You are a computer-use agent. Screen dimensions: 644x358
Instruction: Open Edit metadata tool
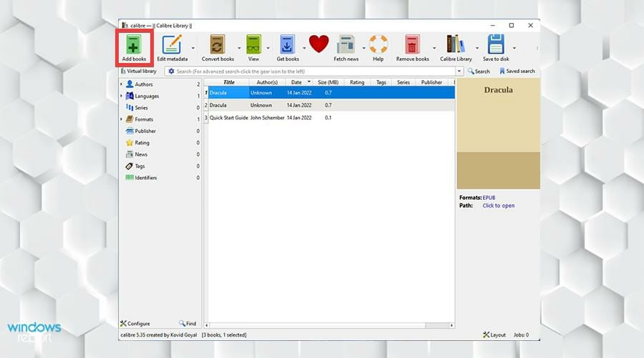pyautogui.click(x=172, y=45)
